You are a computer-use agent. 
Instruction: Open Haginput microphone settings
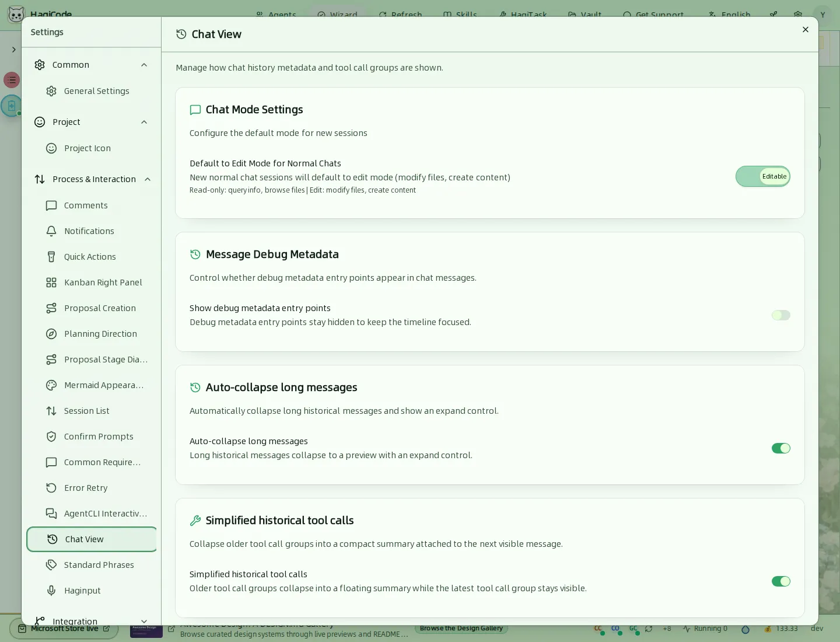click(x=92, y=591)
